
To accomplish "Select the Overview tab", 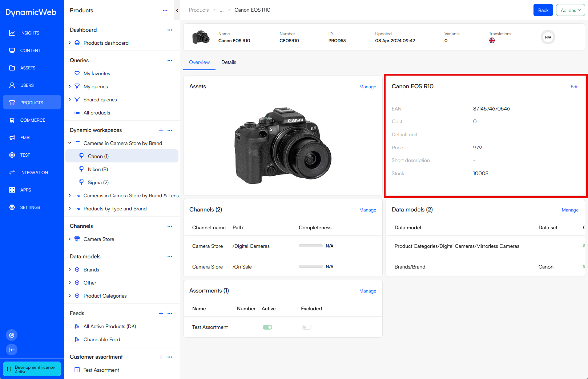I will [199, 62].
